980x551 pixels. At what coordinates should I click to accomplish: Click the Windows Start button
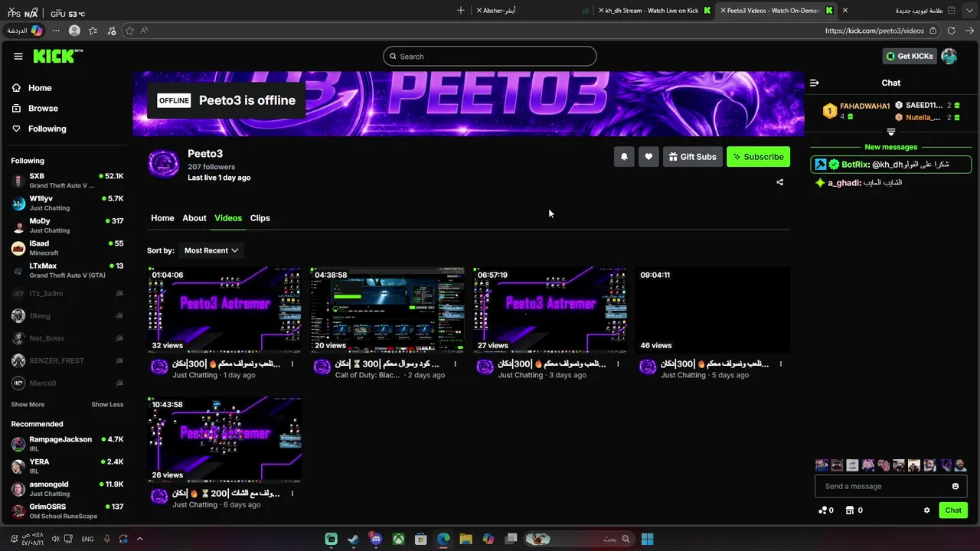pos(647,539)
